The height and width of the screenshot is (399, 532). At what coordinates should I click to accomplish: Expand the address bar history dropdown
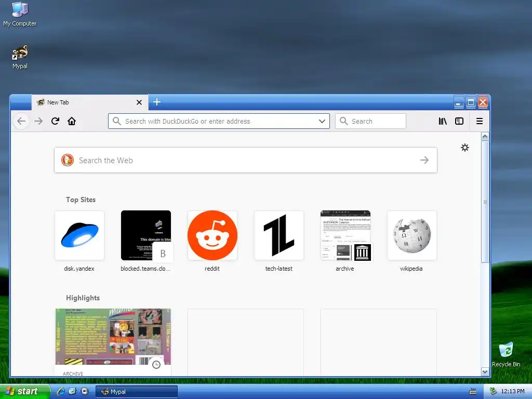(322, 121)
